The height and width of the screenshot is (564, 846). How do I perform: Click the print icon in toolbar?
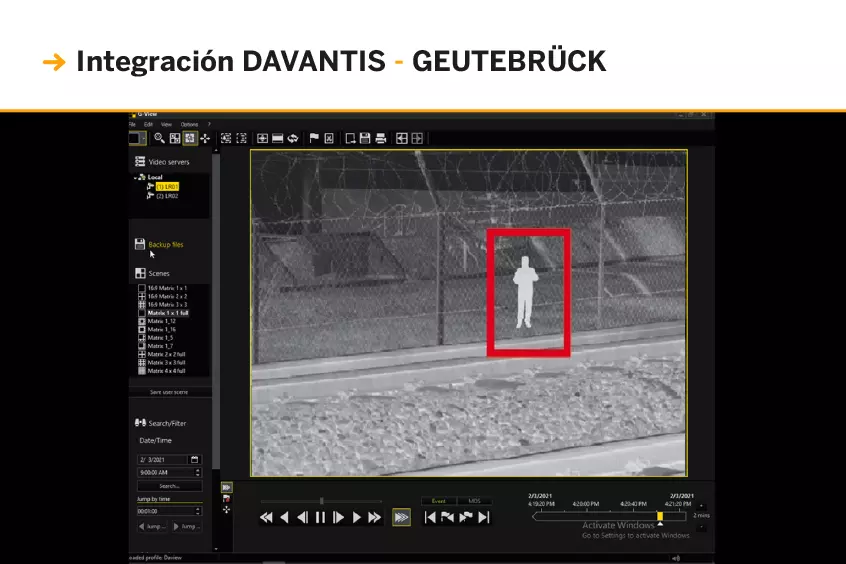click(x=382, y=138)
